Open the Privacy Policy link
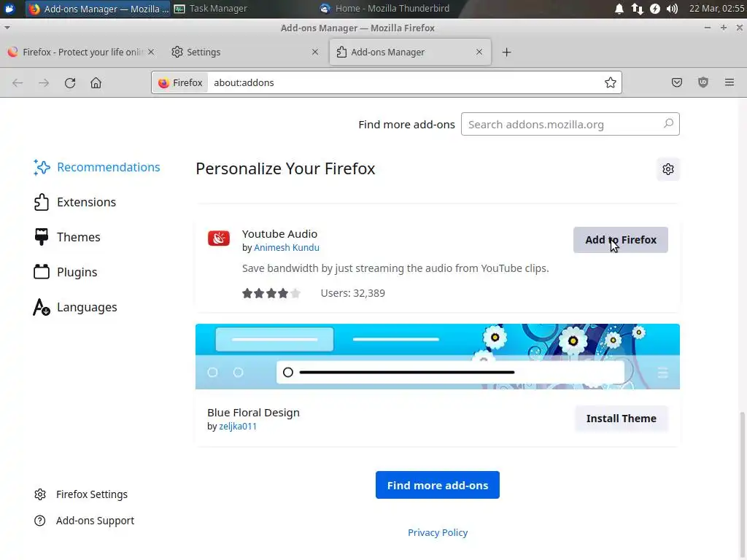Screen dimensions: 747x560 click(x=438, y=532)
